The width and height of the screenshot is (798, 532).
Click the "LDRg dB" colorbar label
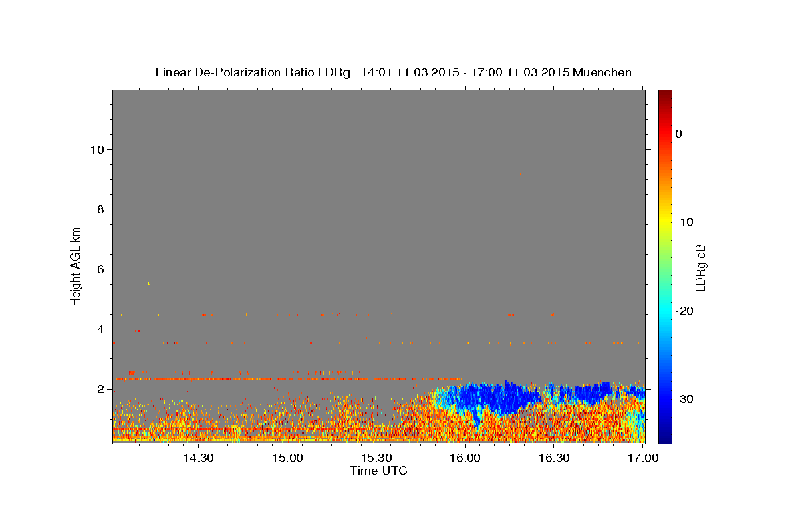click(700, 267)
